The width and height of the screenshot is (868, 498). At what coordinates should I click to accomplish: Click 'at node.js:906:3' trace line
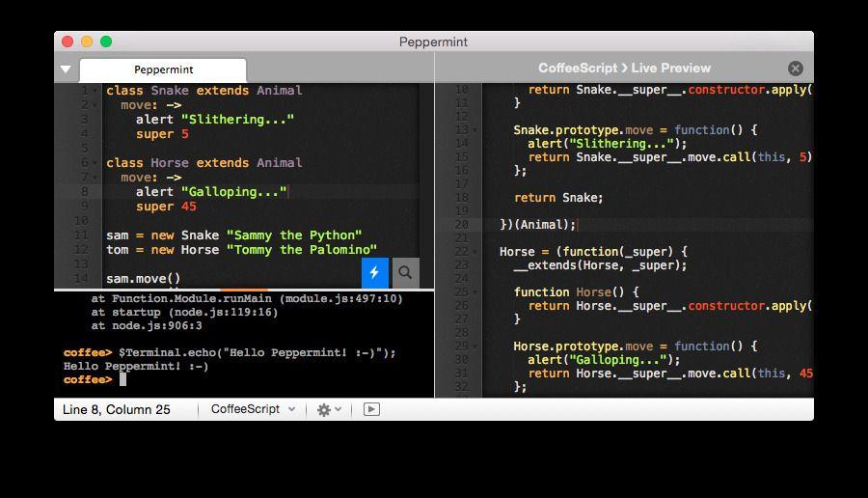(x=147, y=325)
